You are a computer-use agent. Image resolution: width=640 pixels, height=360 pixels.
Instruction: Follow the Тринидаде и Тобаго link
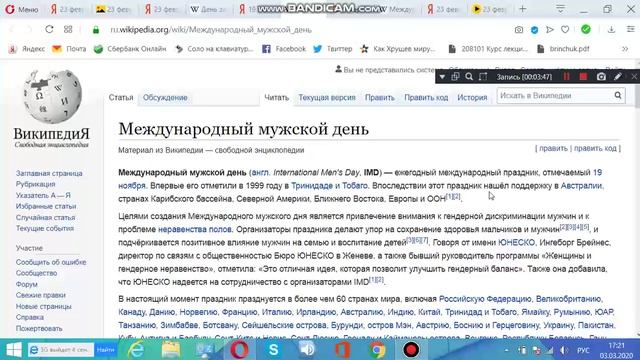tap(329, 186)
